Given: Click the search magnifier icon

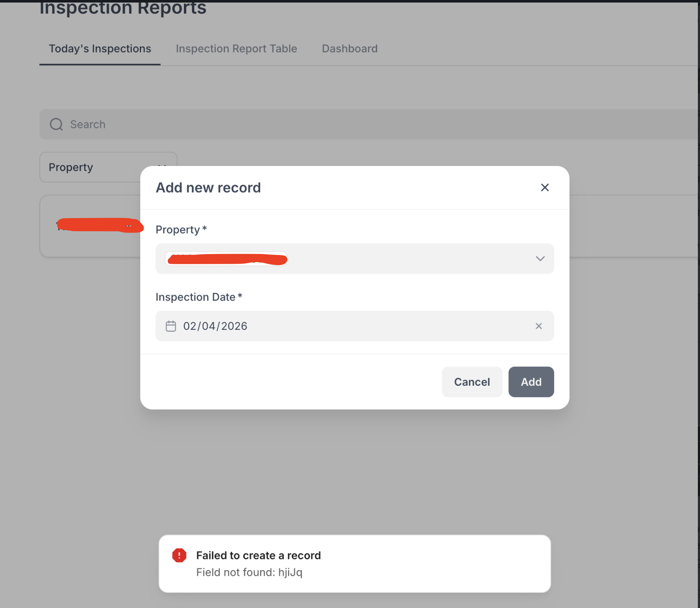Looking at the screenshot, I should (56, 124).
